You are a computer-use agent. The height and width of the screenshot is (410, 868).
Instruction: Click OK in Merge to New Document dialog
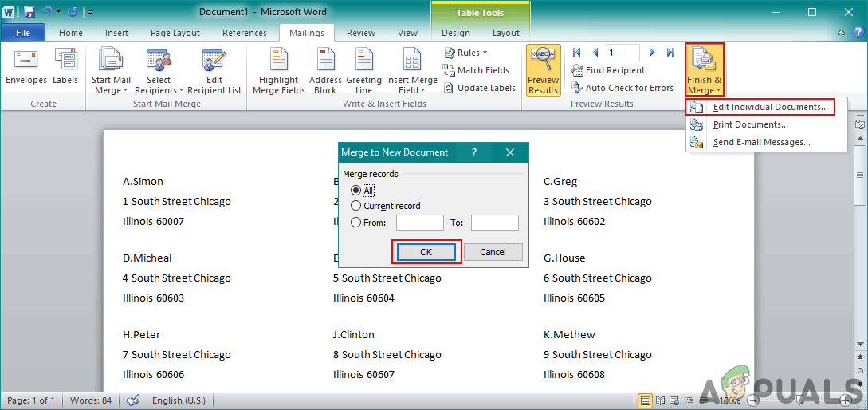click(x=426, y=251)
